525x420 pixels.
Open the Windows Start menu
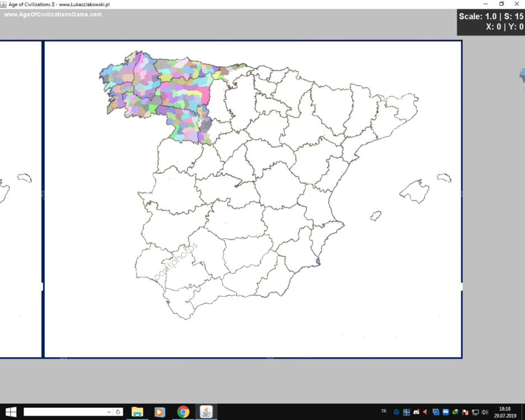pyautogui.click(x=11, y=412)
